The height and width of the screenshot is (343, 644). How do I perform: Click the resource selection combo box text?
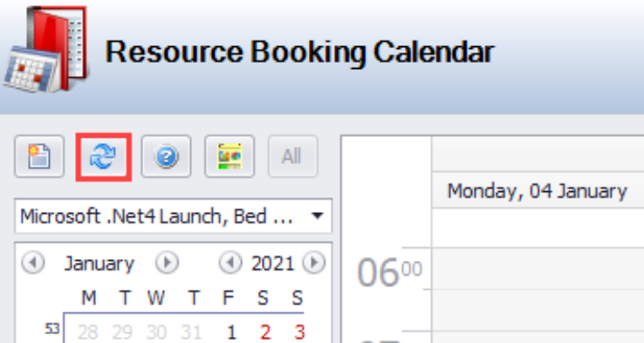click(156, 216)
